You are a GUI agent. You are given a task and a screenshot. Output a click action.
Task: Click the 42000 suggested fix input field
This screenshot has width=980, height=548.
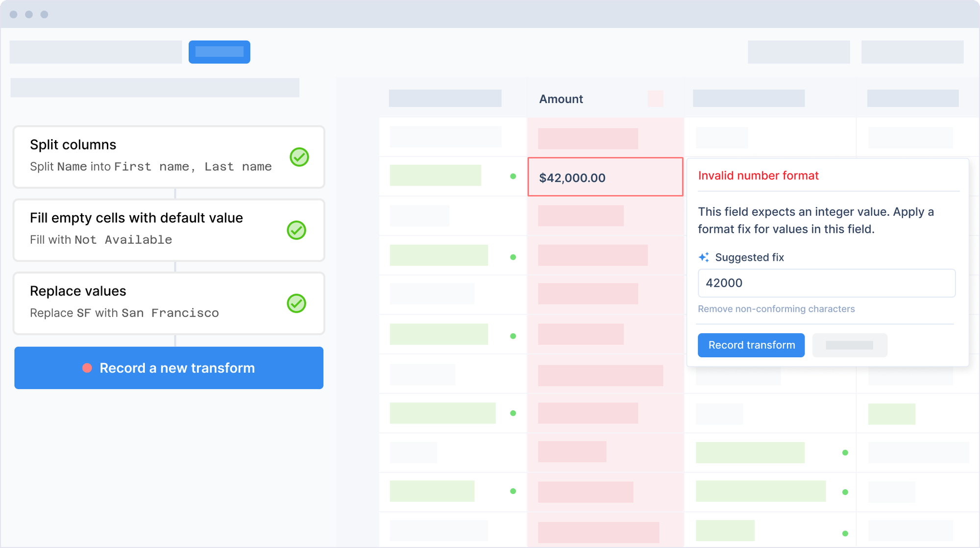coord(826,283)
